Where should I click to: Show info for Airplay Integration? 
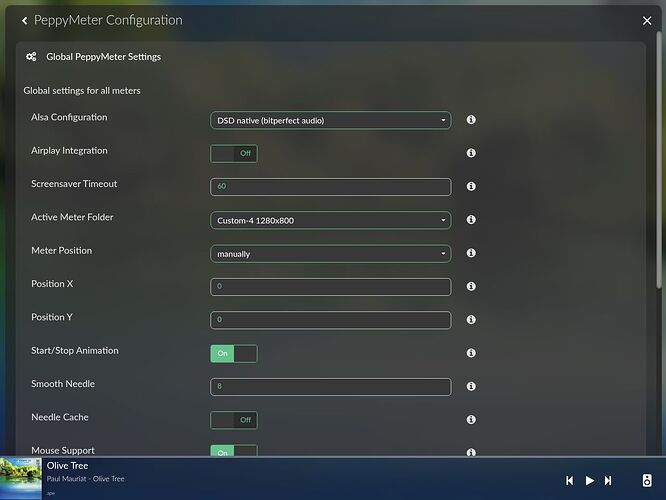click(471, 153)
